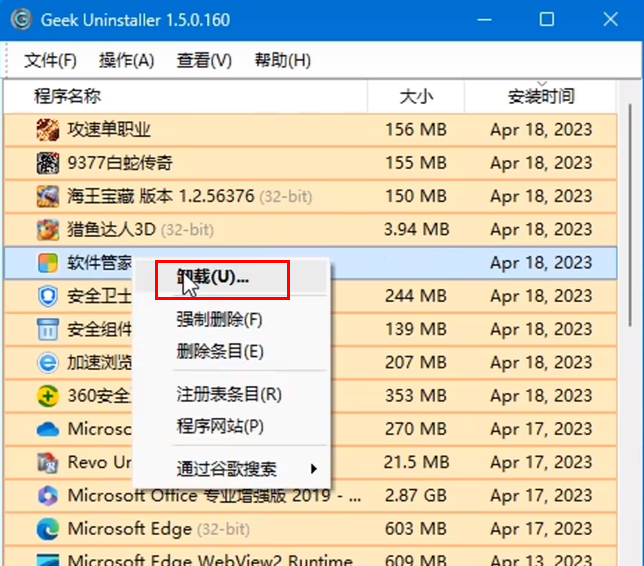644x566 pixels.
Task: Open the 文件(F) menu
Action: click(50, 61)
